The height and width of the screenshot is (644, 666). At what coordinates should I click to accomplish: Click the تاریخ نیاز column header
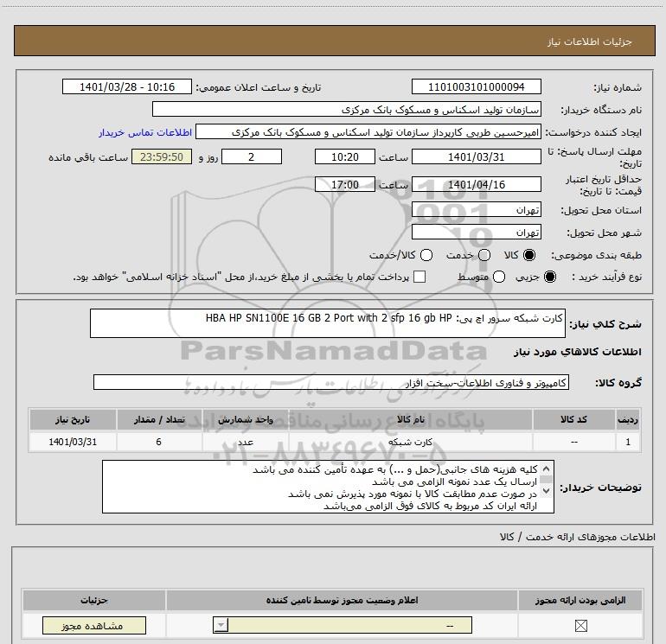(x=73, y=420)
